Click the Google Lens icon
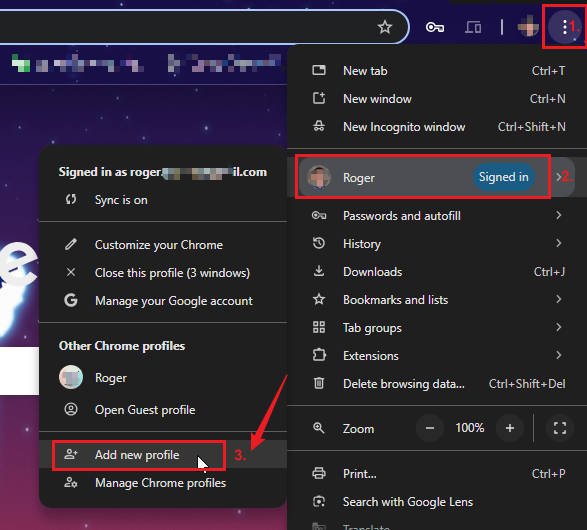This screenshot has width=587, height=530. [x=319, y=501]
